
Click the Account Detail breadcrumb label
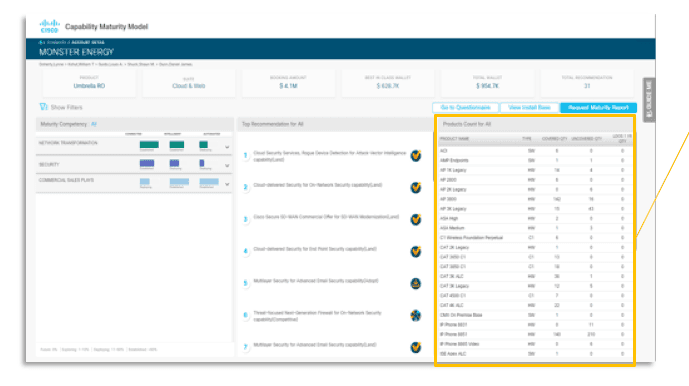88,43
